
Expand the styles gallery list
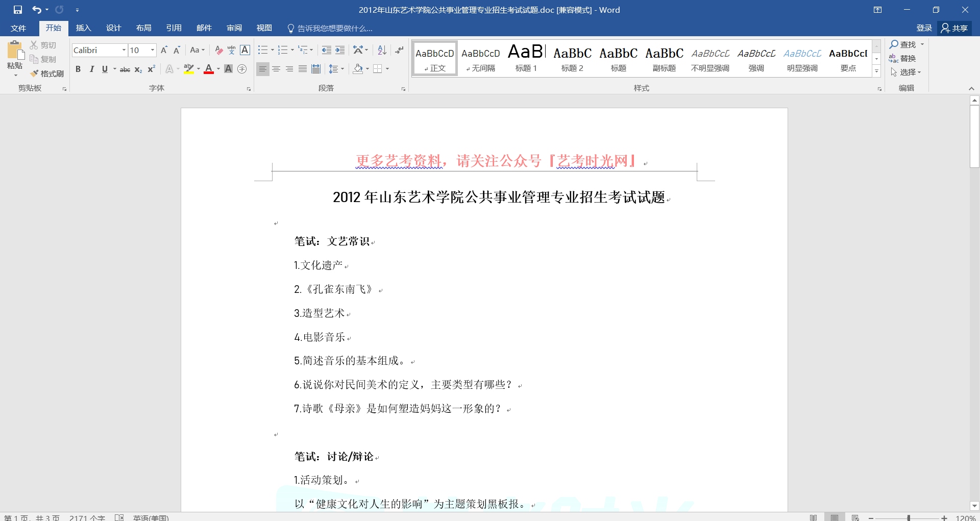[x=876, y=72]
